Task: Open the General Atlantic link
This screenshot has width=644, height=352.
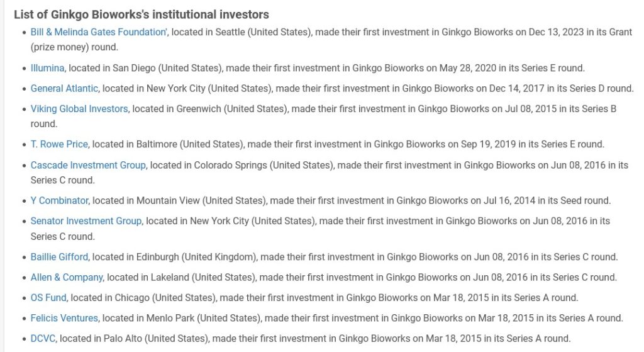Action: 64,88
